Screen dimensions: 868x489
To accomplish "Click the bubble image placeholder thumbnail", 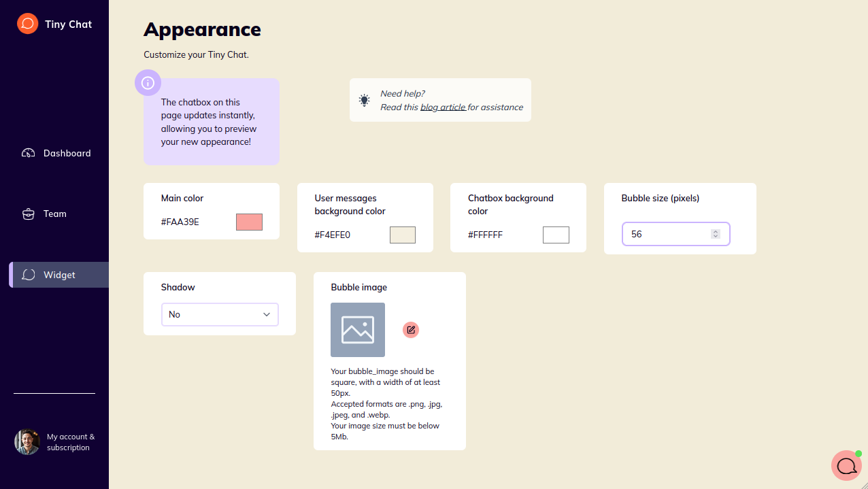I will coord(358,330).
